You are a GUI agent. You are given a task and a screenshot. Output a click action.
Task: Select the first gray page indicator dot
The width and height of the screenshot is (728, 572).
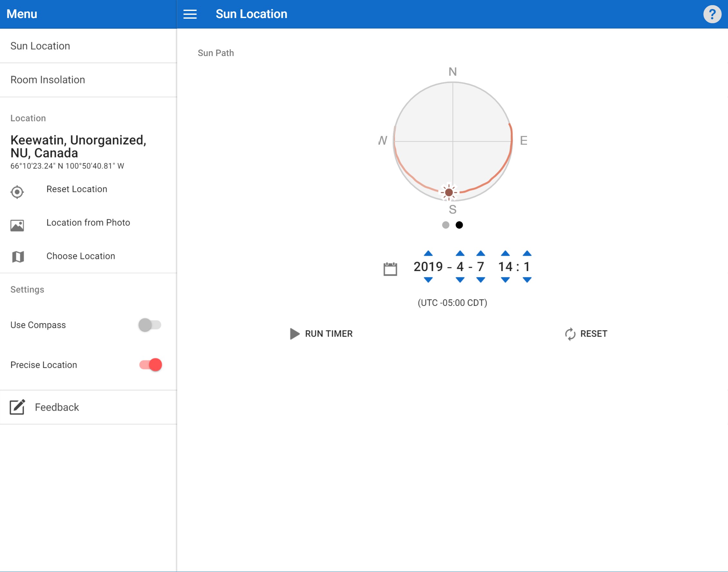(x=445, y=225)
